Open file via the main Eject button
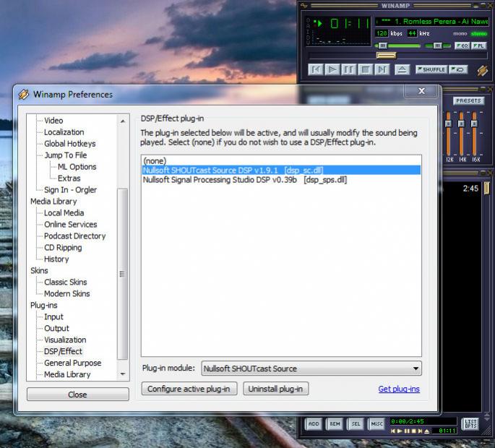This screenshot has width=495, height=448. point(403,69)
